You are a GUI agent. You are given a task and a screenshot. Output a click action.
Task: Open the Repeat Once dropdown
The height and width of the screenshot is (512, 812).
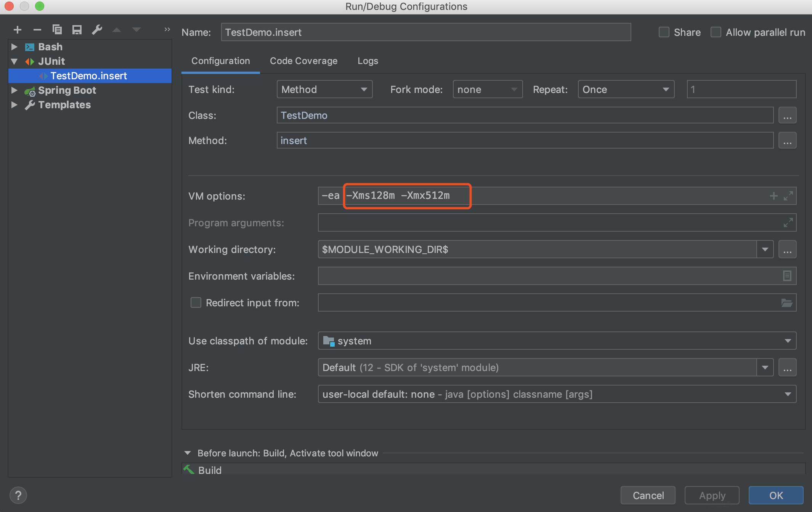point(626,90)
